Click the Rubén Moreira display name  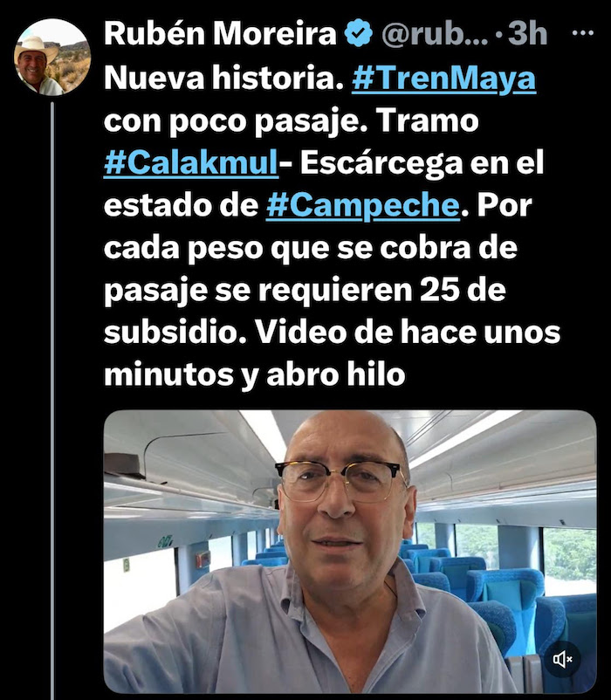click(220, 33)
